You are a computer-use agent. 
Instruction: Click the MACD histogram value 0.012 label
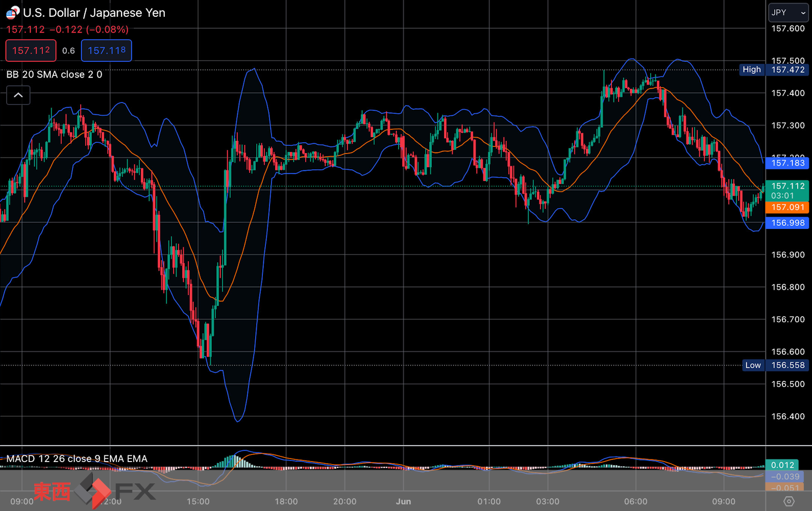coord(782,465)
